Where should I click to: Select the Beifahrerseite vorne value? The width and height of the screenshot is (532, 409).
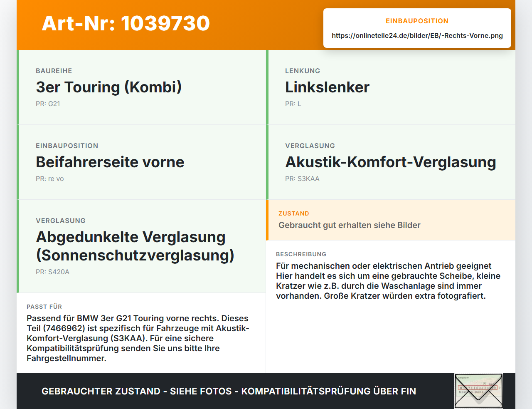coord(110,162)
